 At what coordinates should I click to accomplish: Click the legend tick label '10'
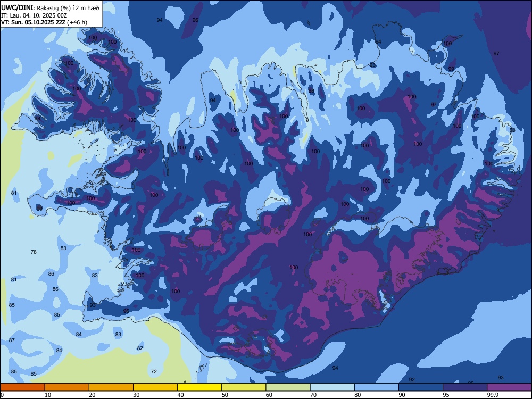coord(48,395)
